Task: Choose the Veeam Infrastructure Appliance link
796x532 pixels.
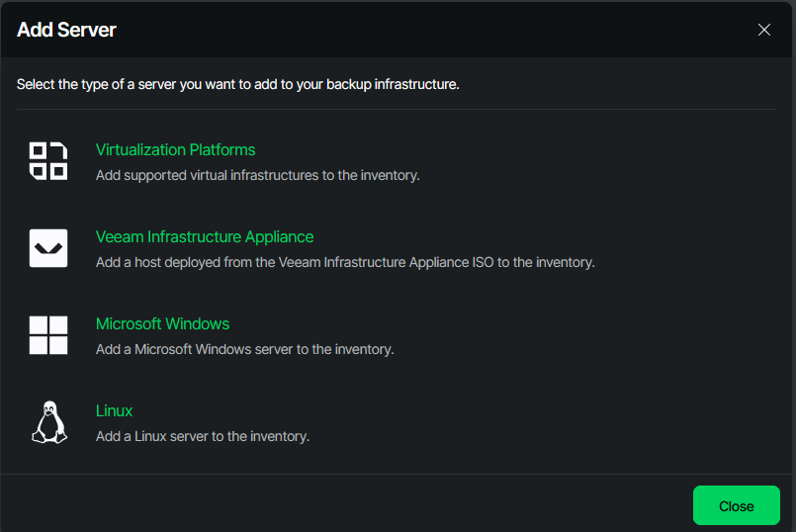Action: 204,237
